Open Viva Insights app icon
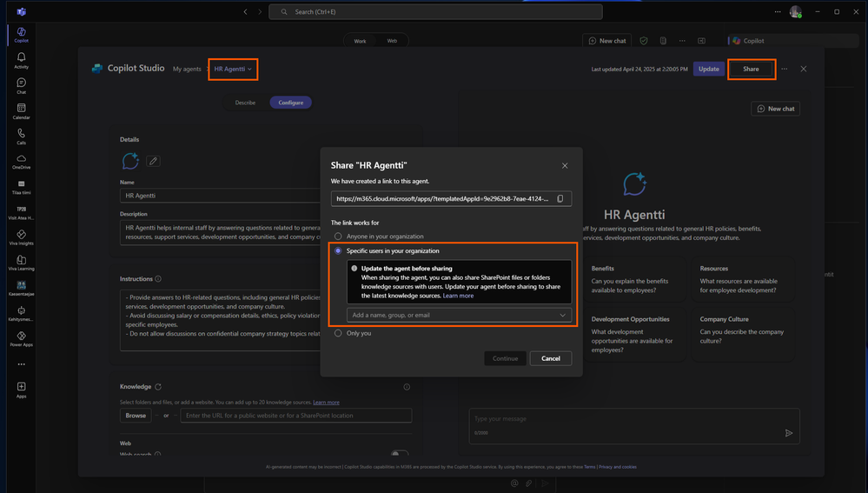Screen dimensions: 868x493 click(21, 237)
